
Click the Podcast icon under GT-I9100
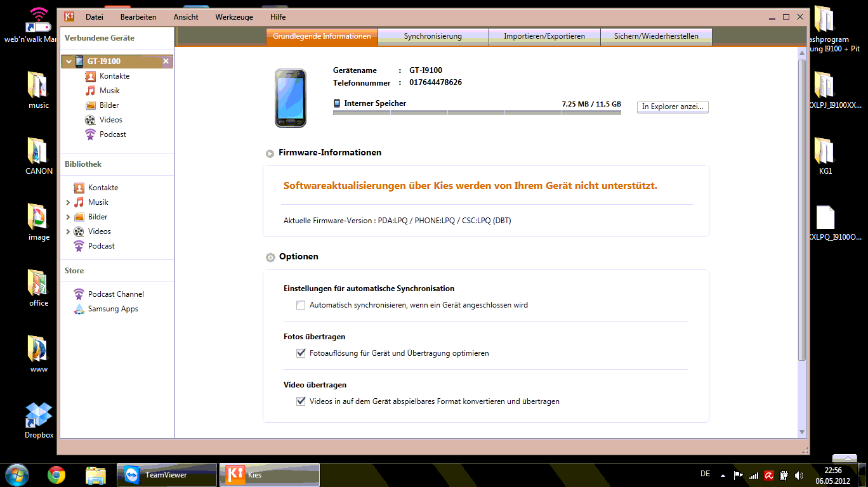pyautogui.click(x=90, y=134)
